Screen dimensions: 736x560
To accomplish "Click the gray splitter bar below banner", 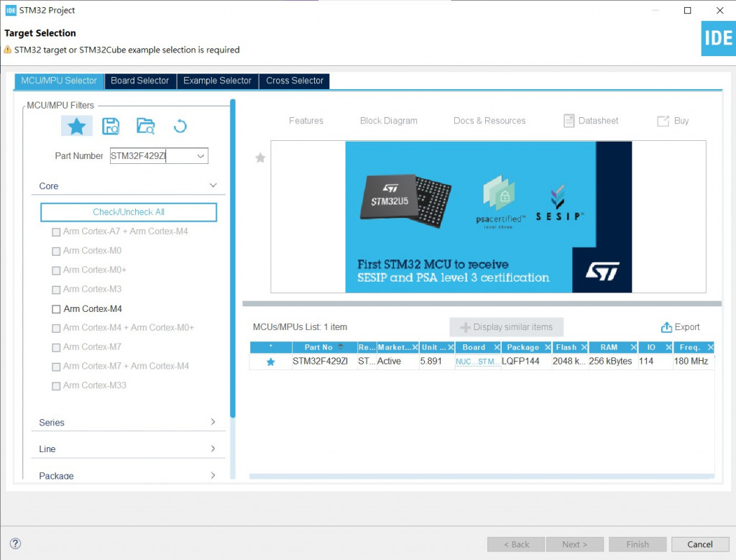I will [x=482, y=303].
